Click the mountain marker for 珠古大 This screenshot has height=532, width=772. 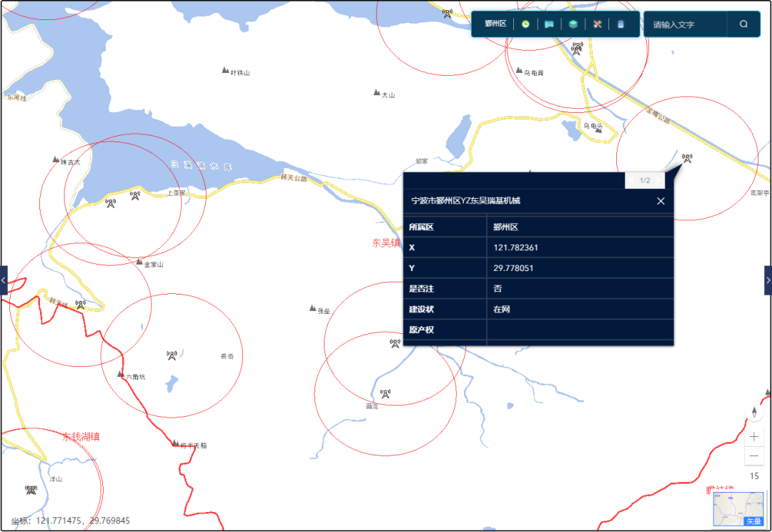[56, 159]
